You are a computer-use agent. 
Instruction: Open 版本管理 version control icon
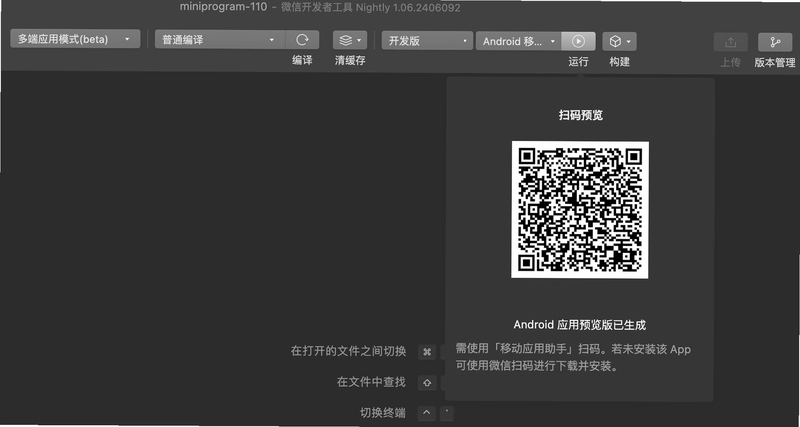[x=775, y=42]
